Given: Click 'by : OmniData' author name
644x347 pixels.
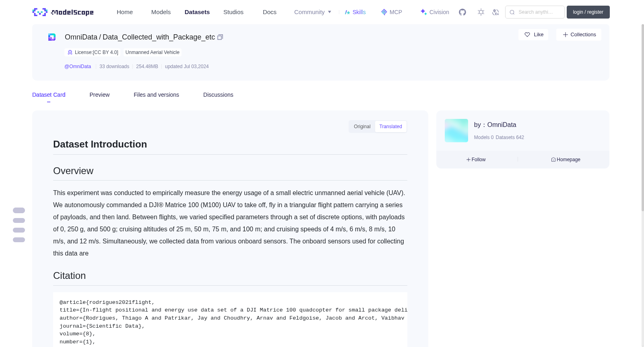Looking at the screenshot, I should [x=495, y=125].
